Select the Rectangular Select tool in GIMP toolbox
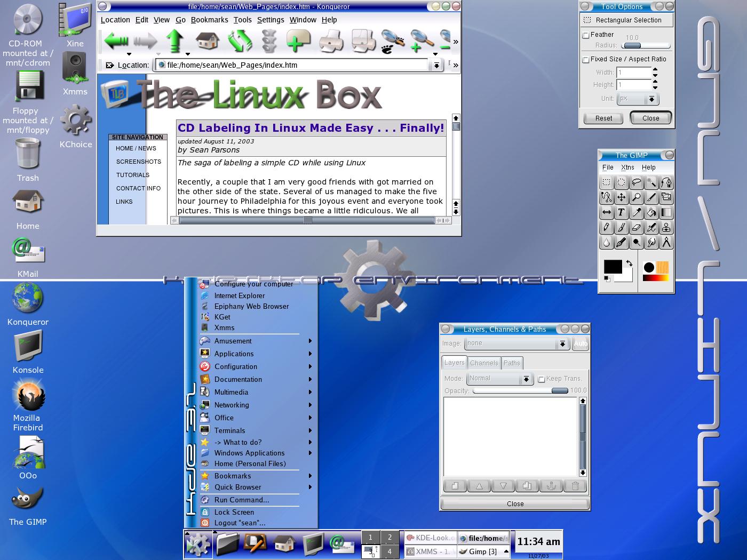747x560 pixels. click(x=607, y=182)
